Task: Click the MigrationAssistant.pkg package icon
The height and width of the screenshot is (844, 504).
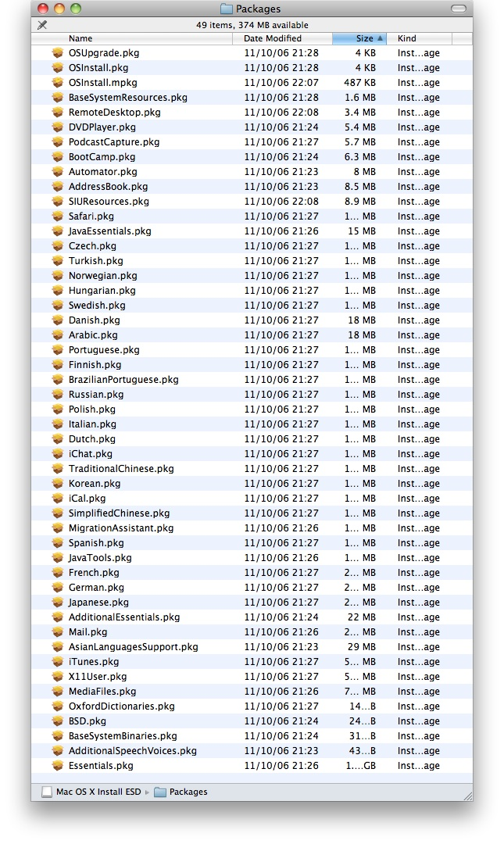Action: (58, 528)
